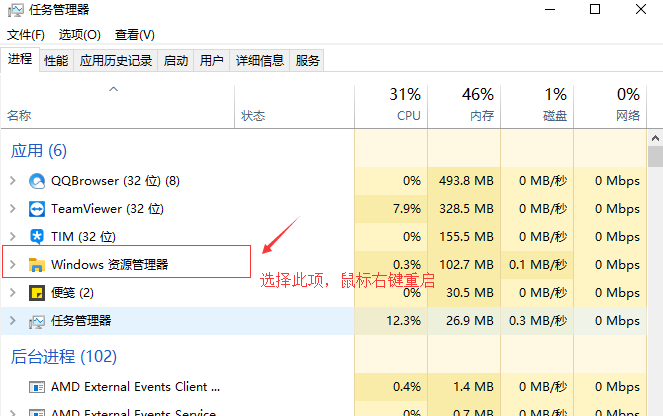Click the 便笺 sticky notes icon
Screen dimensions: 663x416
37,293
